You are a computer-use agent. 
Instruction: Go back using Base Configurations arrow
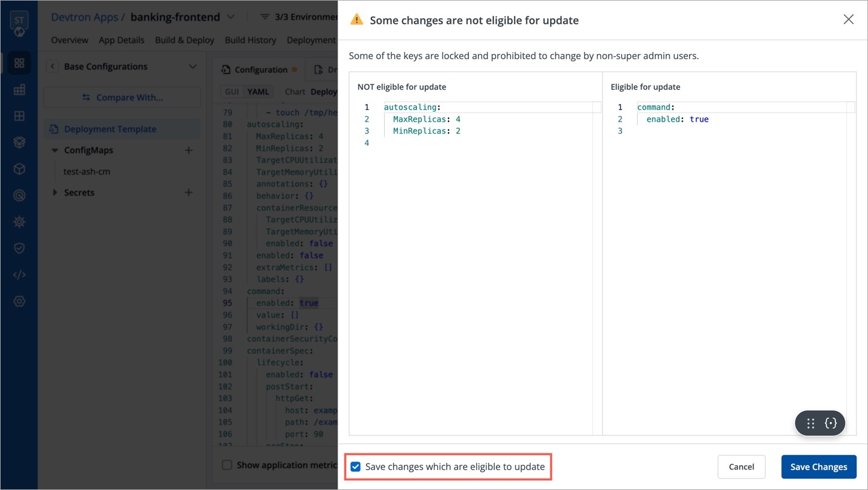(52, 67)
